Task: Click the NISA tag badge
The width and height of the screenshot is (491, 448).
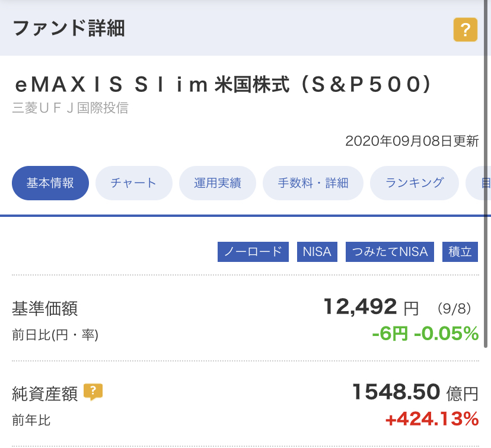Action: (317, 251)
